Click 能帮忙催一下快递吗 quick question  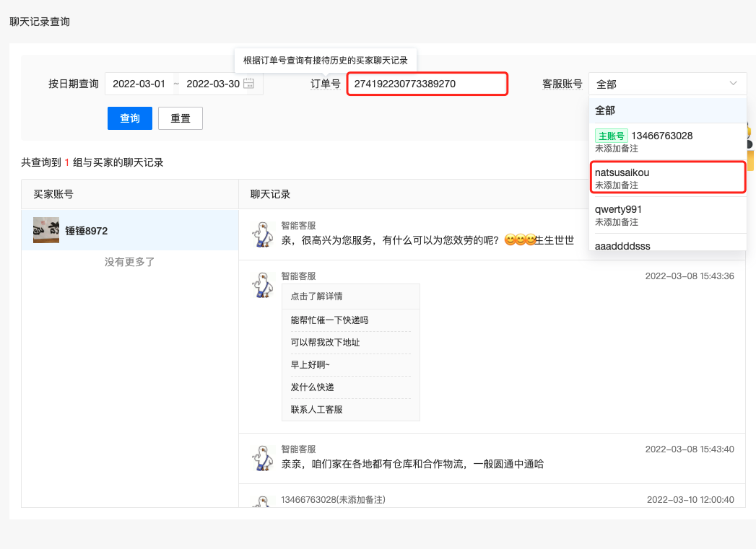[329, 320]
